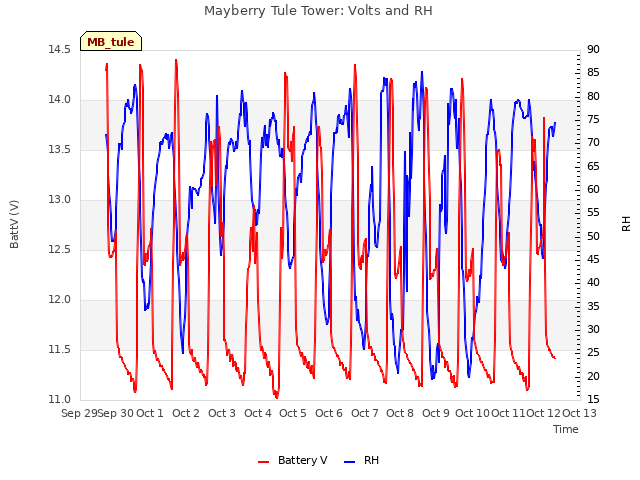Click the 45 tick on RH axis

tap(593, 260)
